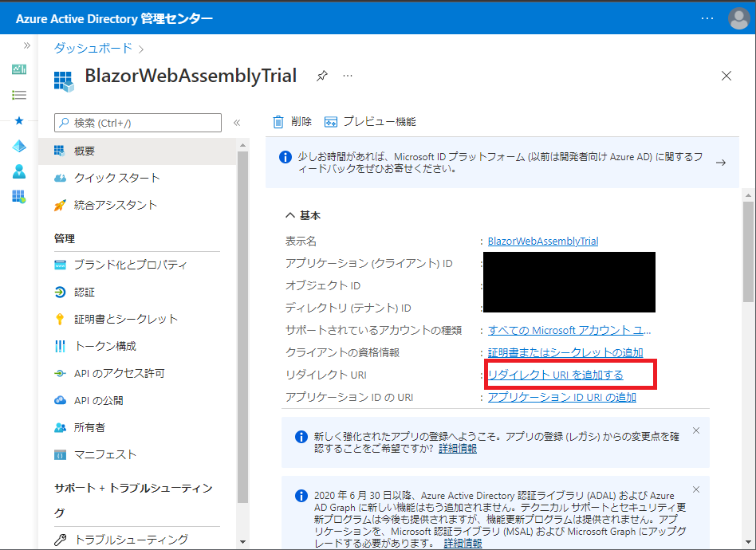The height and width of the screenshot is (550, 756).
Task: Collapse the 基本 section chevron
Action: 289,215
